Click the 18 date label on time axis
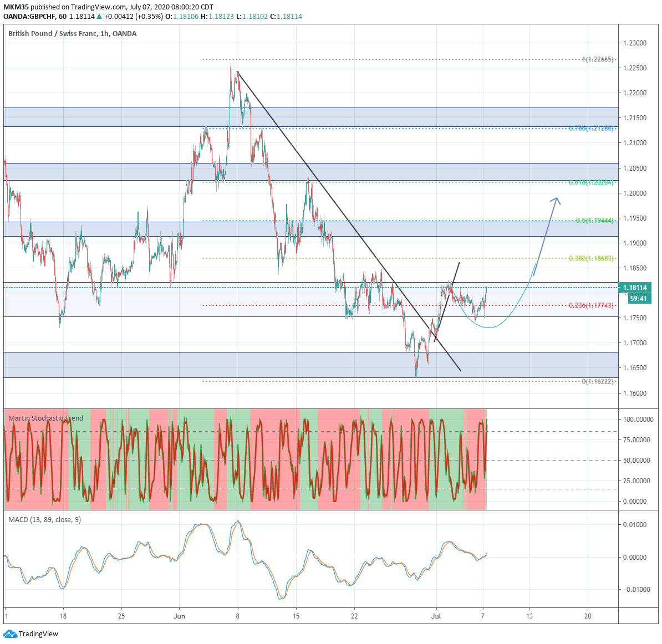 tap(63, 616)
